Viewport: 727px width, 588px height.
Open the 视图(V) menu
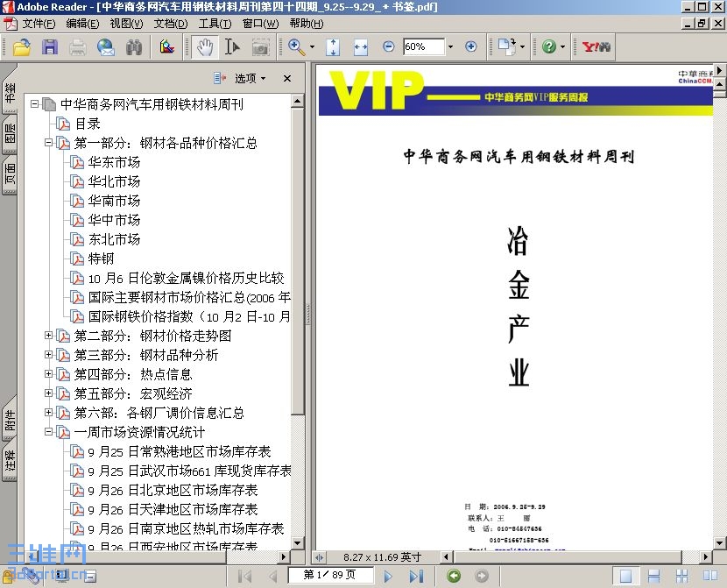[126, 23]
